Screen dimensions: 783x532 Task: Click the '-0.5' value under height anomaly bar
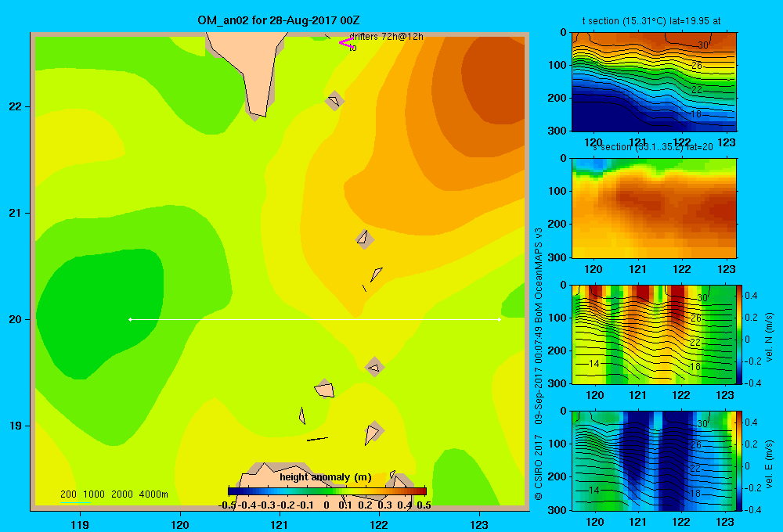pyautogui.click(x=227, y=505)
